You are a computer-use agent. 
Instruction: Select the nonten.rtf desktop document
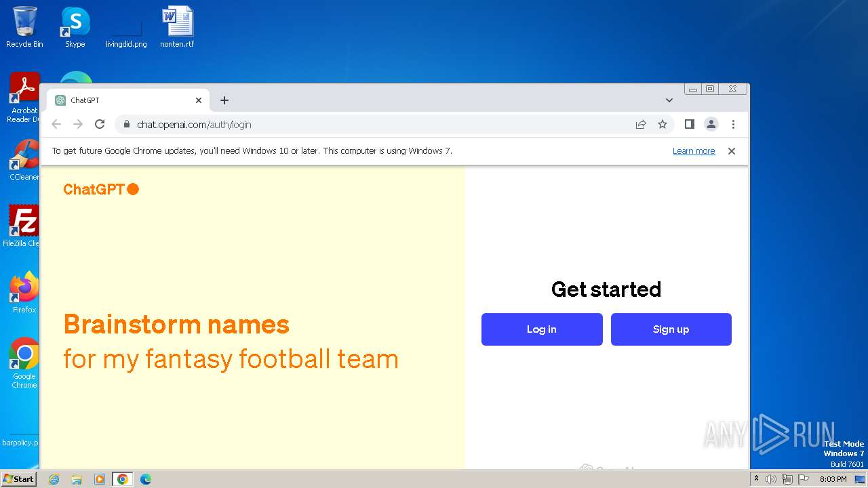(x=178, y=27)
